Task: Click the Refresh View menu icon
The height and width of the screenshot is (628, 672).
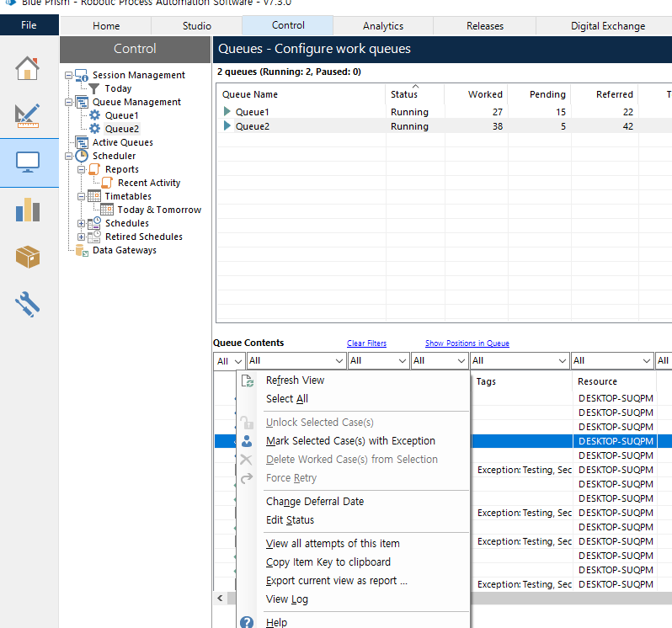Action: (248, 381)
